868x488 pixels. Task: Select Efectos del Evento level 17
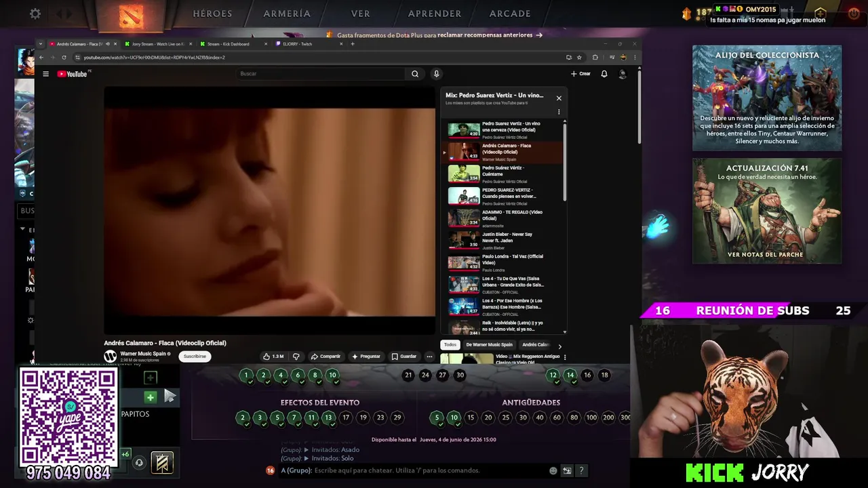346,418
